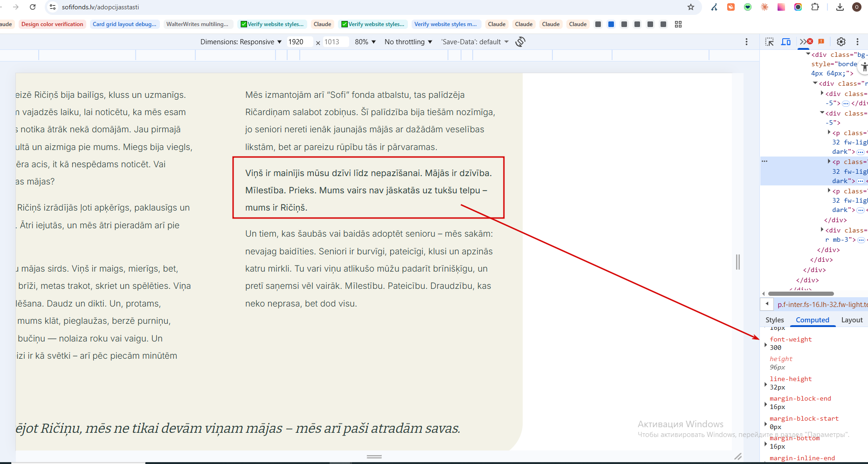
Task: Expand the margin-bottom computed property
Action: coord(765,444)
